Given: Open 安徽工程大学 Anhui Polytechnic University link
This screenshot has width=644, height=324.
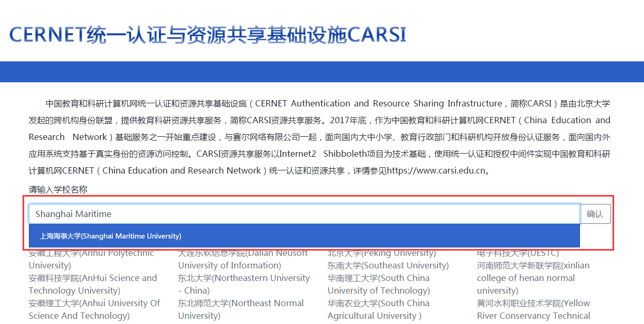Looking at the screenshot, I should point(91,260).
